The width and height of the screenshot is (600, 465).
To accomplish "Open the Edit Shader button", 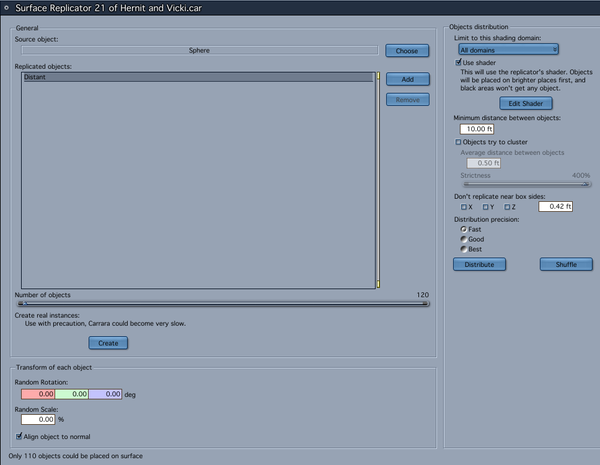I will pos(526,103).
